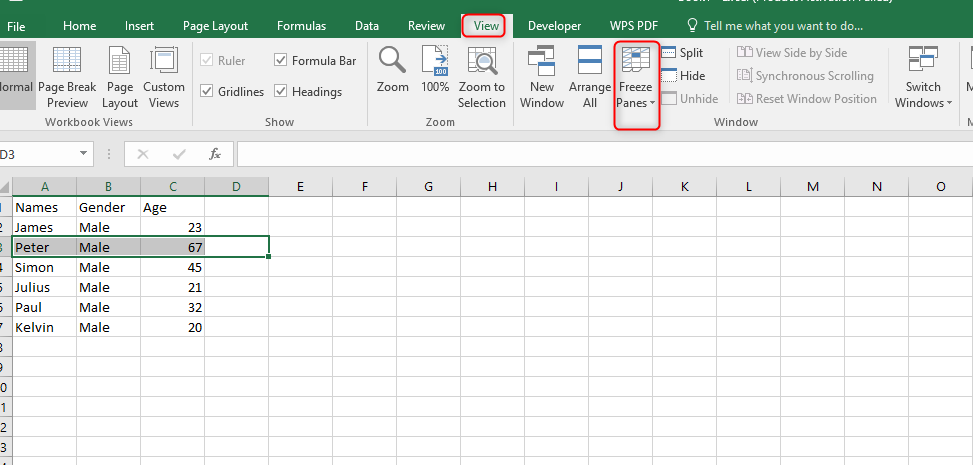Image resolution: width=973 pixels, height=465 pixels.
Task: Select column D header
Action: (236, 186)
